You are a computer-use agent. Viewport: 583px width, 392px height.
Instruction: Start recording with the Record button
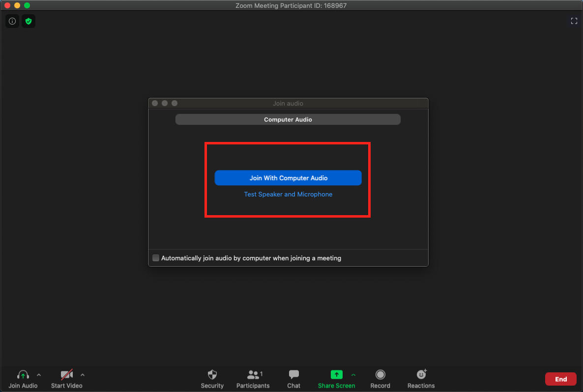coord(380,379)
